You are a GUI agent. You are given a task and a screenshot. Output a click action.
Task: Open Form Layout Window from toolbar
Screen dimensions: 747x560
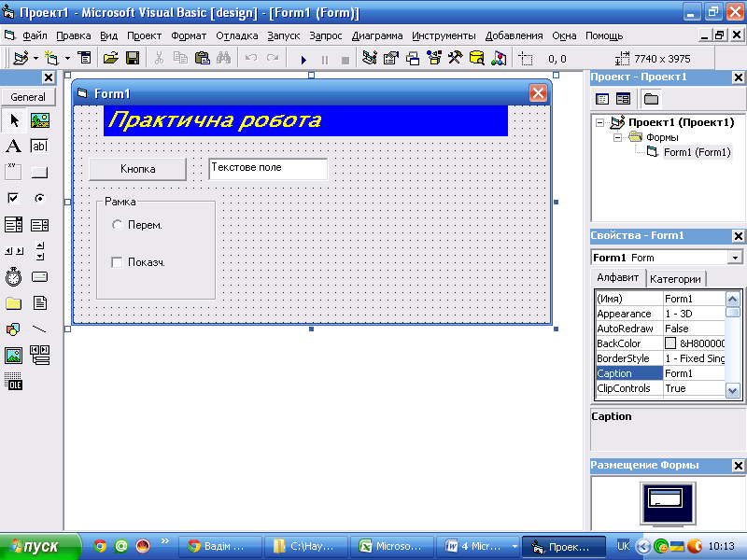[x=413, y=59]
